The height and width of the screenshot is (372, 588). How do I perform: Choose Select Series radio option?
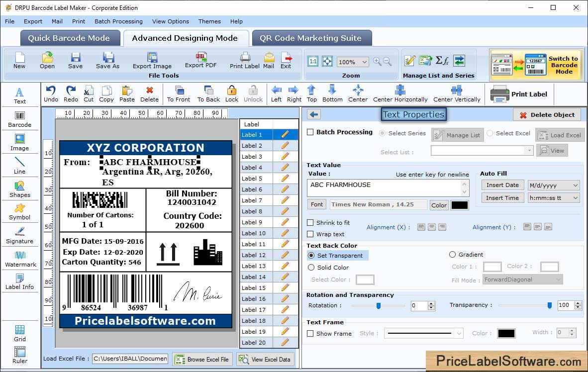383,133
